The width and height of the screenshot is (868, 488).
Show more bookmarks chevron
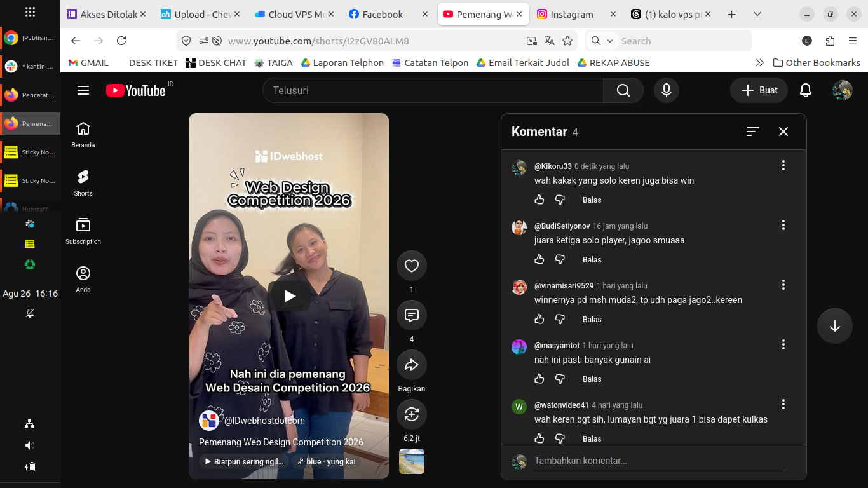tap(759, 63)
